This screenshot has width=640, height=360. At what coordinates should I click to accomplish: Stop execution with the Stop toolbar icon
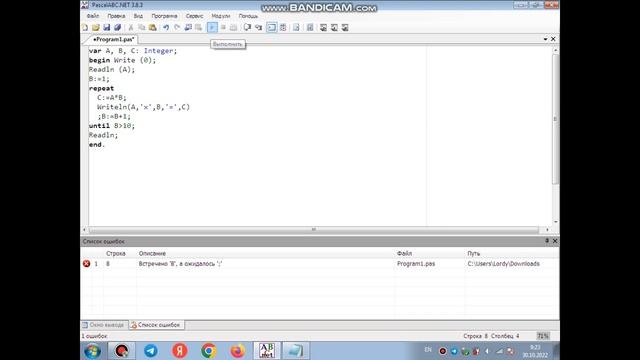[223, 27]
